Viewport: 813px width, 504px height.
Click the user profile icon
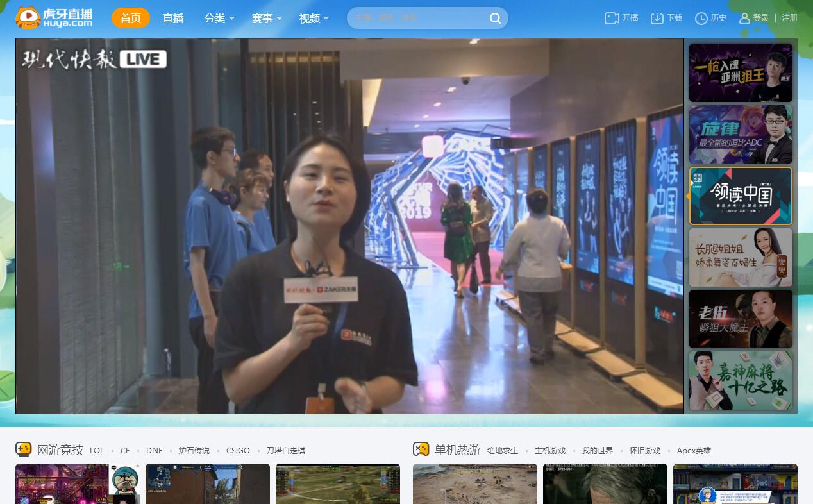point(744,18)
